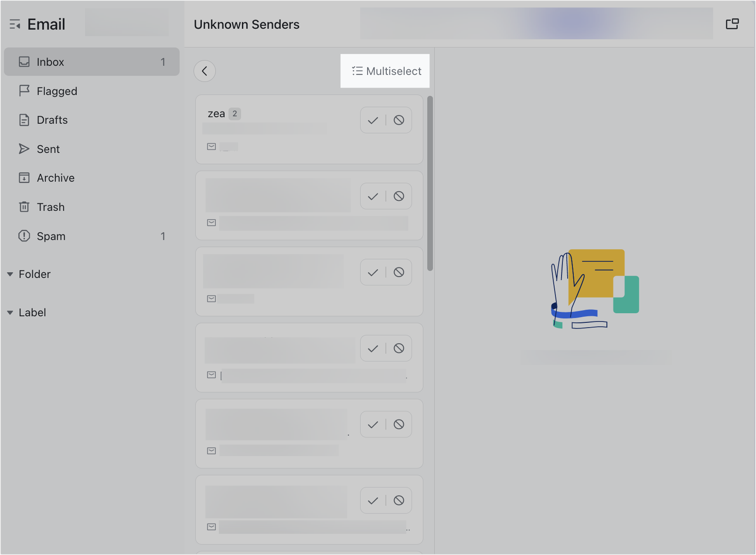Screen dimensions: 756x555
Task: Accept the second unknown sender
Action: click(373, 196)
